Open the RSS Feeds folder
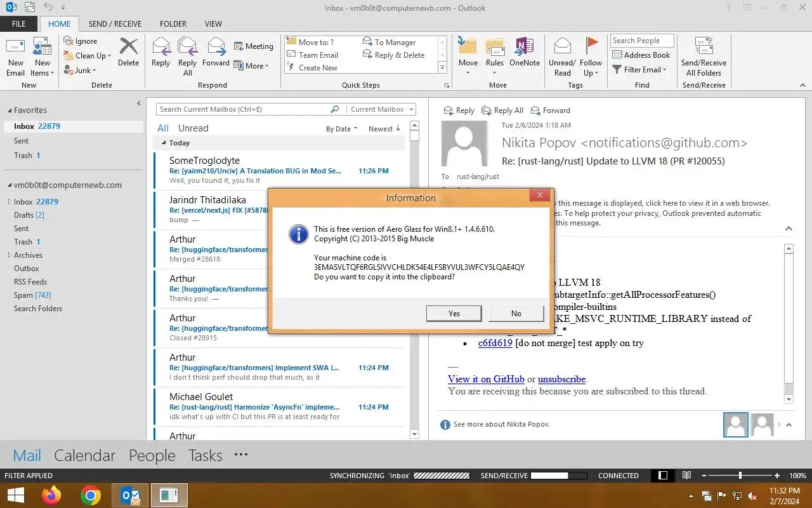 tap(30, 282)
